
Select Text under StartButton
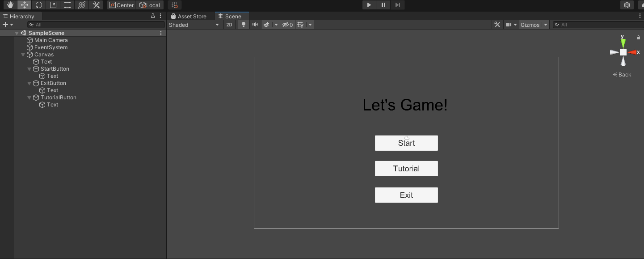point(52,76)
